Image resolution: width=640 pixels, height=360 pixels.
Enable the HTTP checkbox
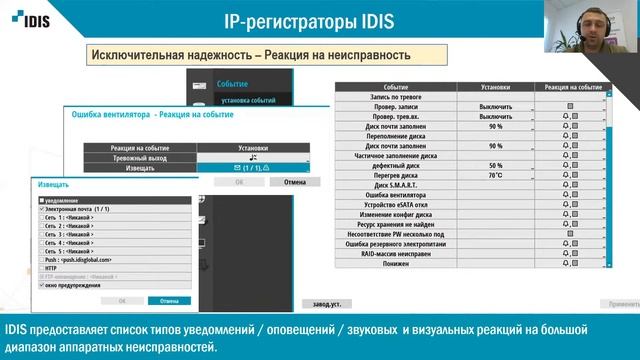coord(42,268)
